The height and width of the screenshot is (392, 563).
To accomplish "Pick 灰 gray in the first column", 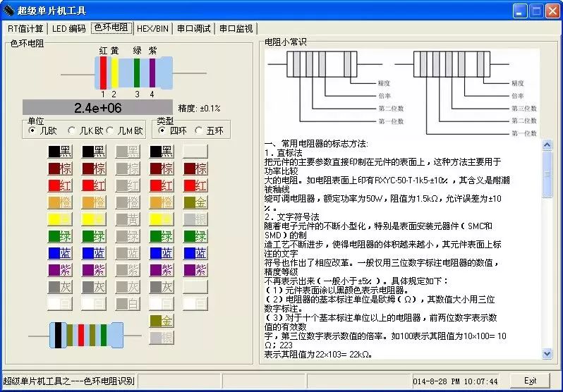I will (60, 287).
